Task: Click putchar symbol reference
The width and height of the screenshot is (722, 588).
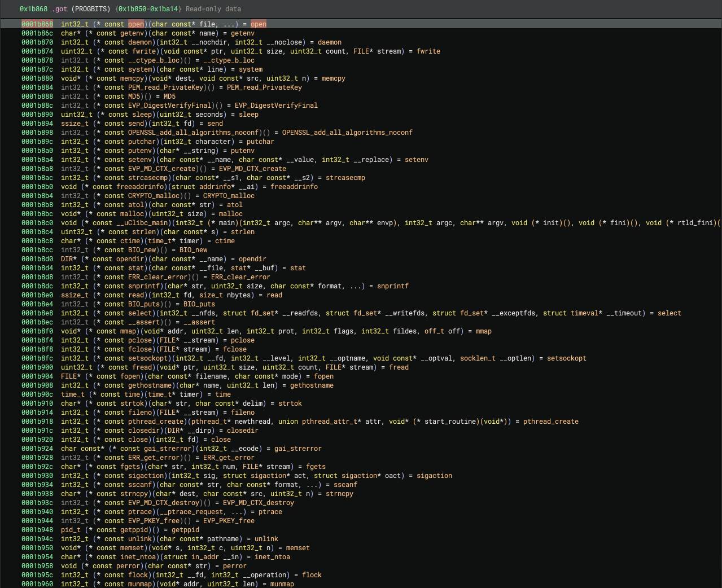Action: click(260, 142)
